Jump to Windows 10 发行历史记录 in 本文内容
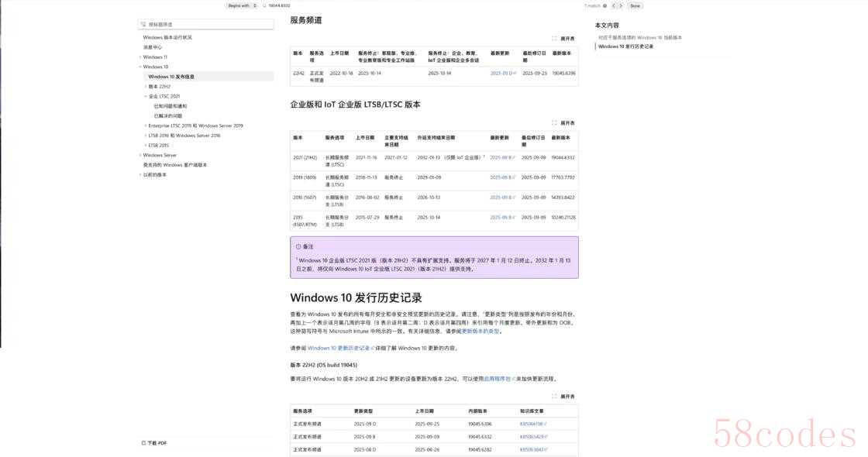868x457 pixels. [x=625, y=46]
